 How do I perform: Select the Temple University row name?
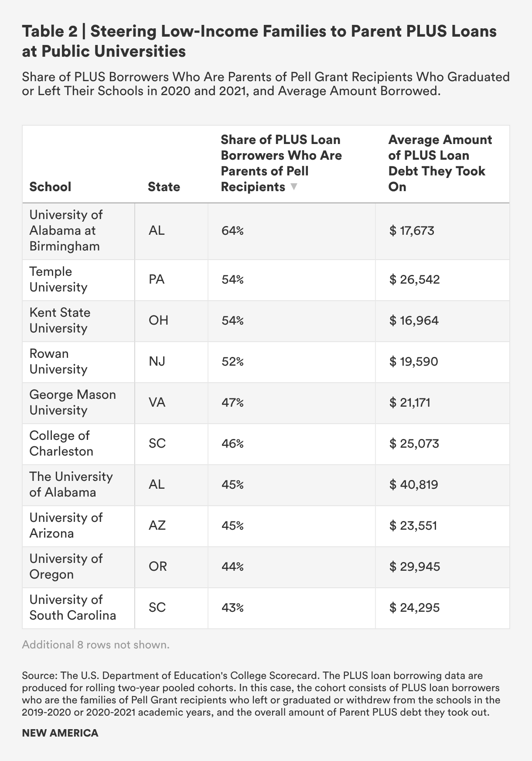pyautogui.click(x=58, y=279)
